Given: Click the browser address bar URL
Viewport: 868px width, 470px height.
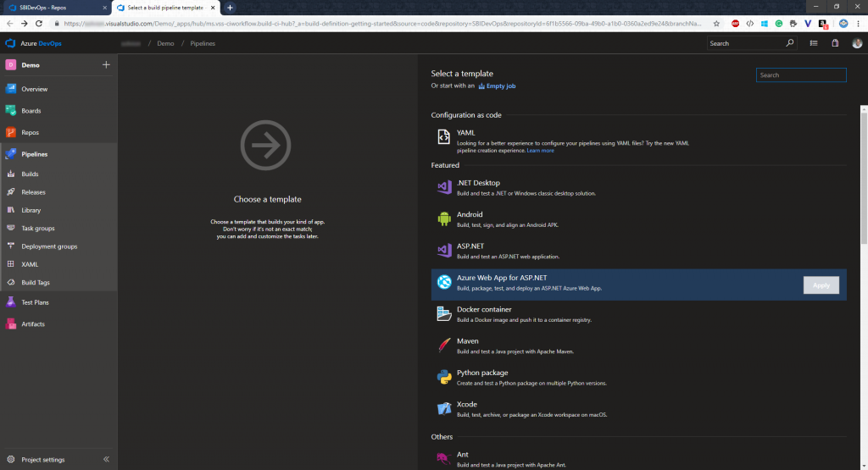Looking at the screenshot, I should tap(382, 23).
